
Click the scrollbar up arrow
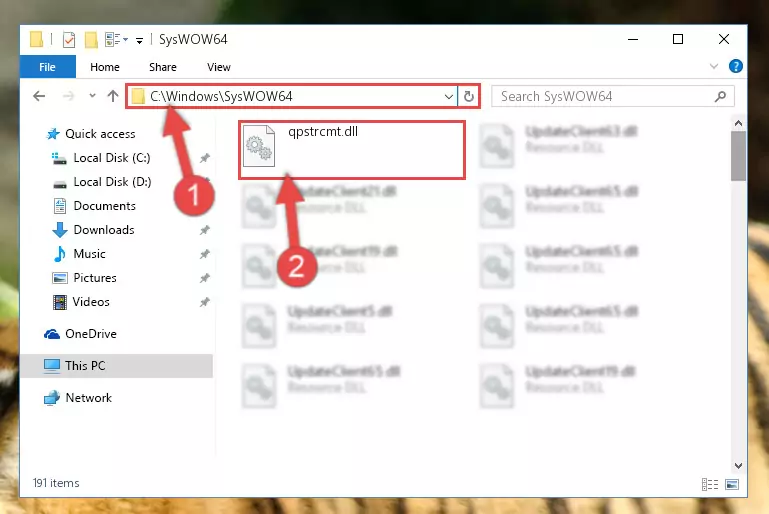pos(738,123)
